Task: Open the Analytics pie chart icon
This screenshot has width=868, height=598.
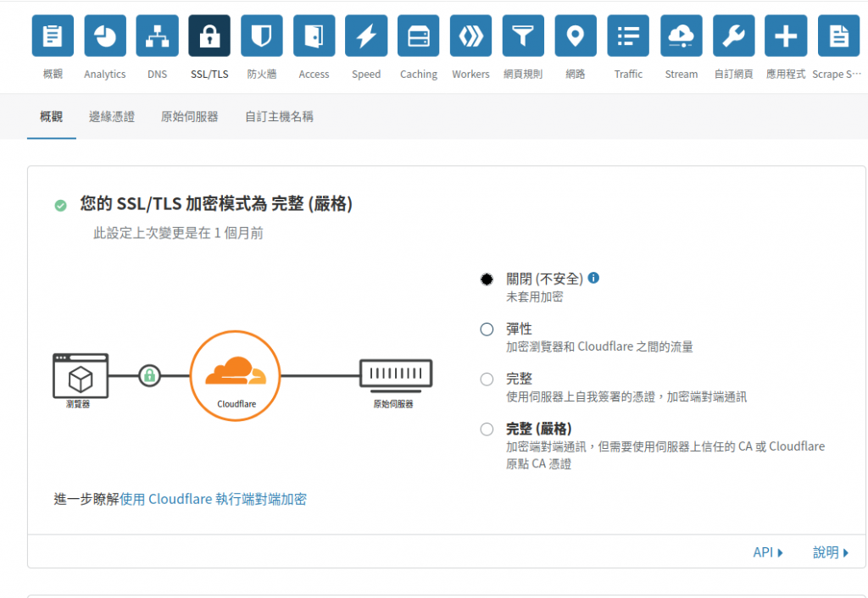Action: [x=105, y=36]
